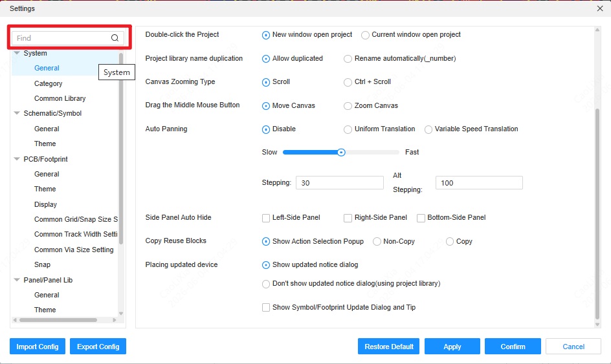Click the settings pane scroll-down arrow
The width and height of the screenshot is (611, 364).
(x=597, y=325)
